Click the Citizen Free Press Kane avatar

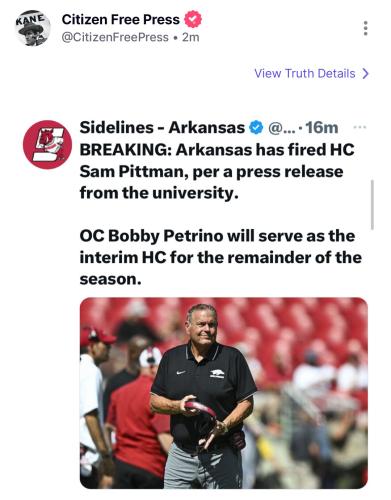pyautogui.click(x=33, y=28)
